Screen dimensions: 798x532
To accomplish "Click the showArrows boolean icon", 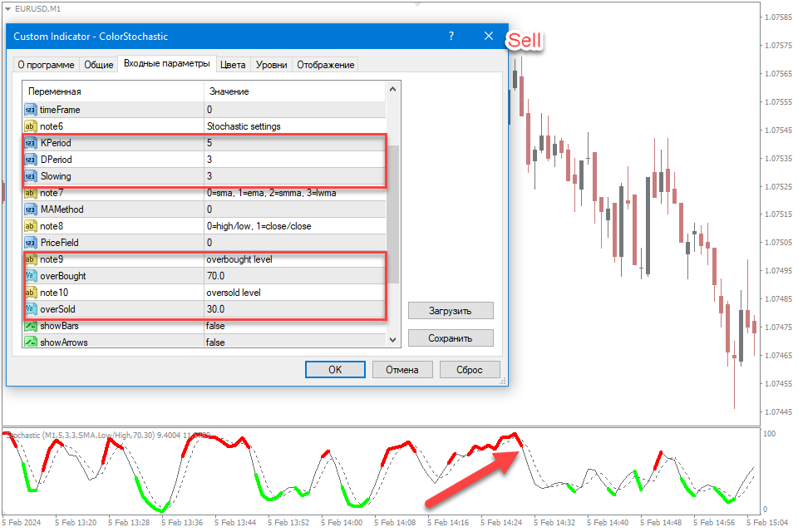I will coord(31,342).
